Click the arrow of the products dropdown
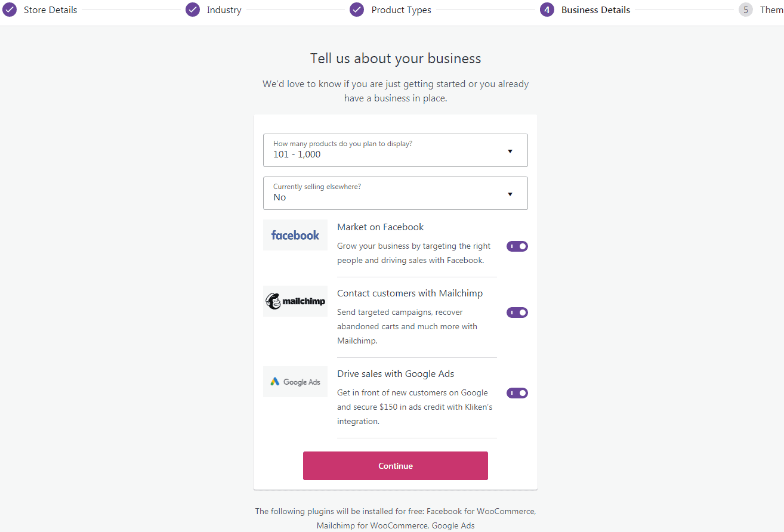Viewport: 784px width, 532px height. coord(510,151)
